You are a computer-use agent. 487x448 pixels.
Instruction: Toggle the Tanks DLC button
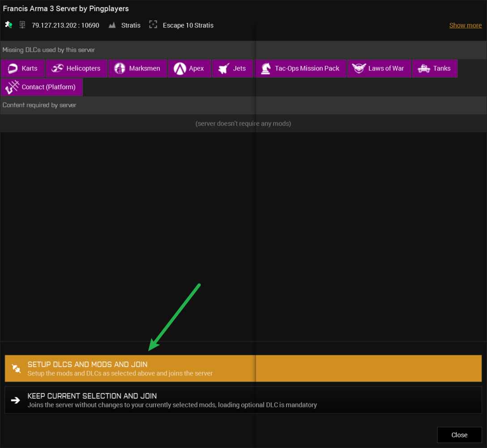(x=435, y=69)
